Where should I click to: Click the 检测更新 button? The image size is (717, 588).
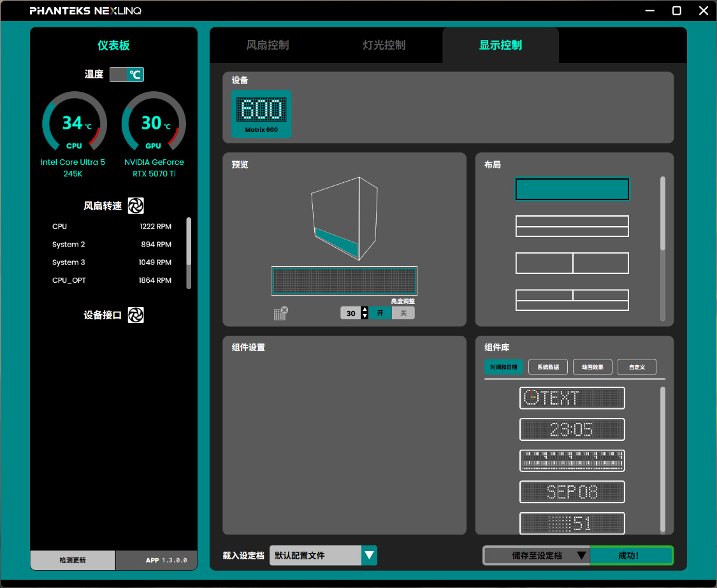[73, 560]
